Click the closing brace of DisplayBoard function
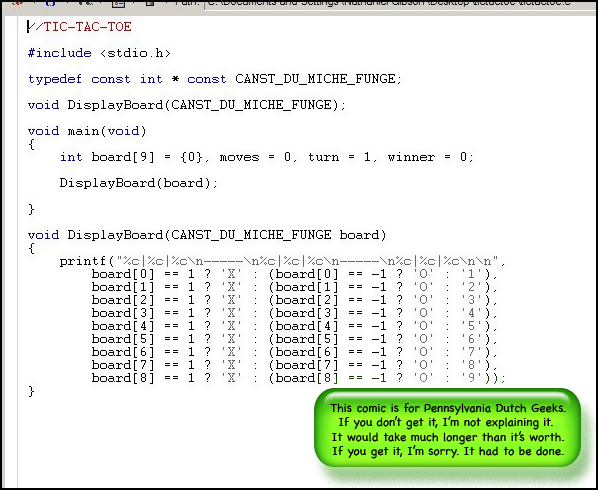 point(31,391)
